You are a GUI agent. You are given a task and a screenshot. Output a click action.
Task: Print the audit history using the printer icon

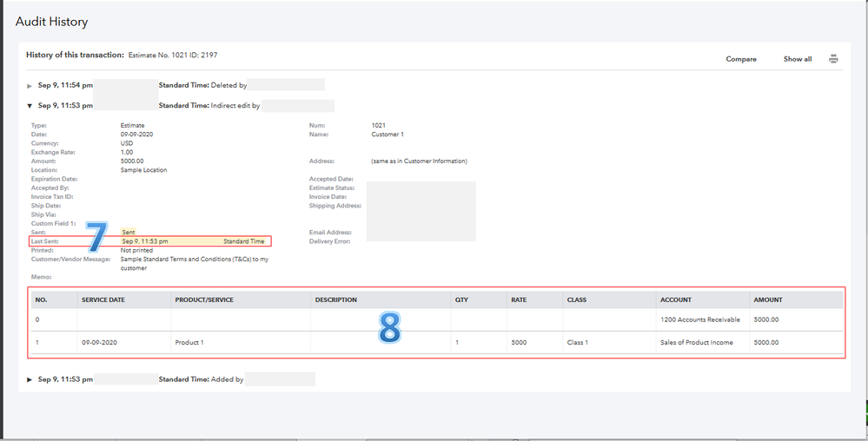click(833, 59)
